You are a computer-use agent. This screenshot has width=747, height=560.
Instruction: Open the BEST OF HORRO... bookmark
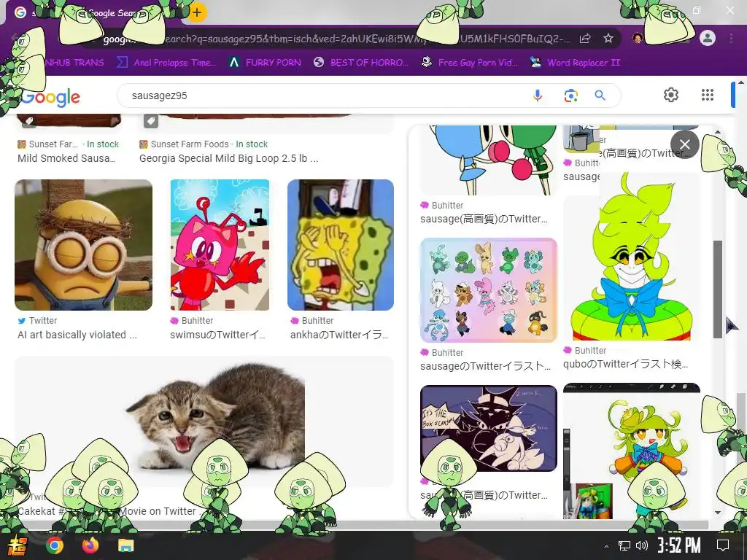[x=361, y=63]
